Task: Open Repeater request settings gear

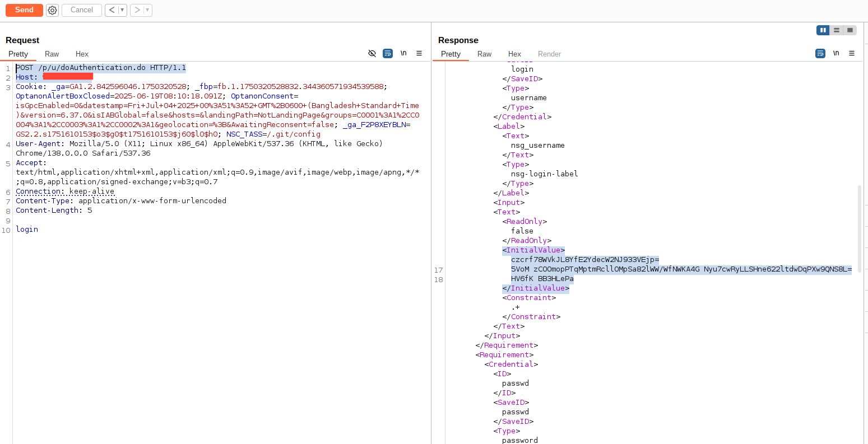Action: [x=52, y=10]
